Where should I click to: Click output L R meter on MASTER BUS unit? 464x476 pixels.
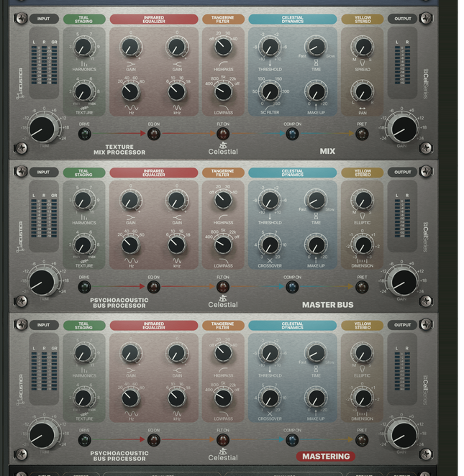coord(402,216)
